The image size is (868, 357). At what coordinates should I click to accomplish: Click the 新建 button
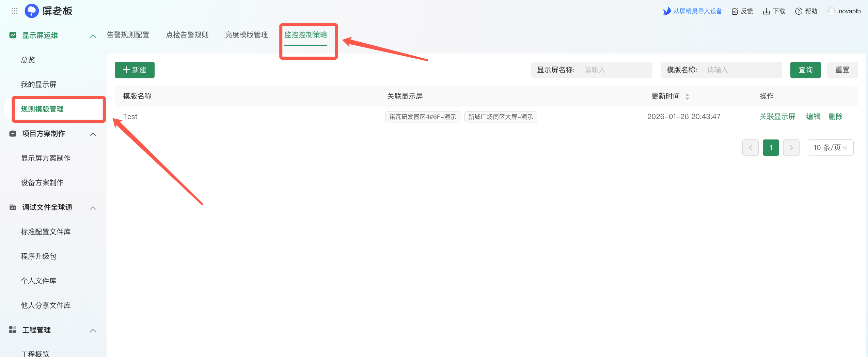(135, 70)
